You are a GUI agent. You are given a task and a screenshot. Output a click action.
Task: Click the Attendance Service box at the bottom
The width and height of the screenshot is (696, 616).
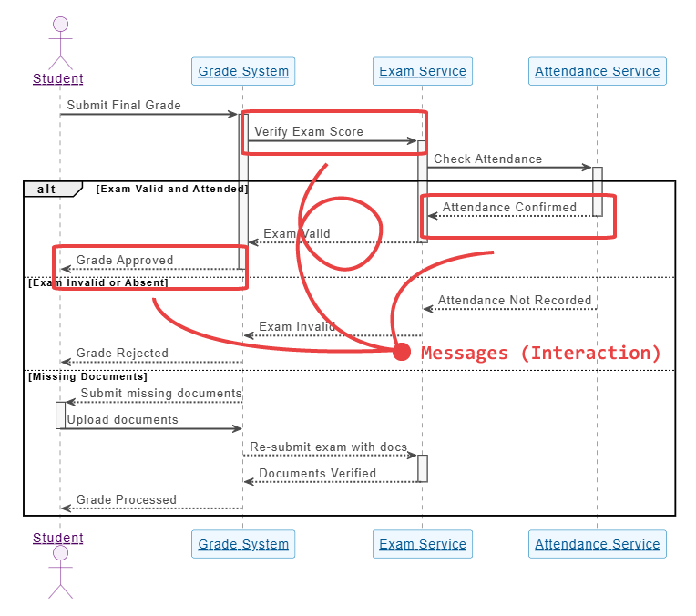tap(597, 544)
